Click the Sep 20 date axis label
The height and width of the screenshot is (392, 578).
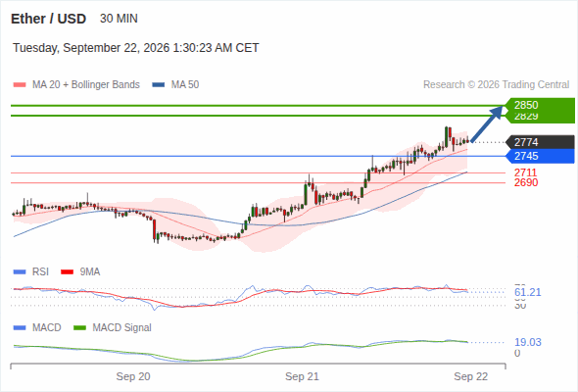133,376
